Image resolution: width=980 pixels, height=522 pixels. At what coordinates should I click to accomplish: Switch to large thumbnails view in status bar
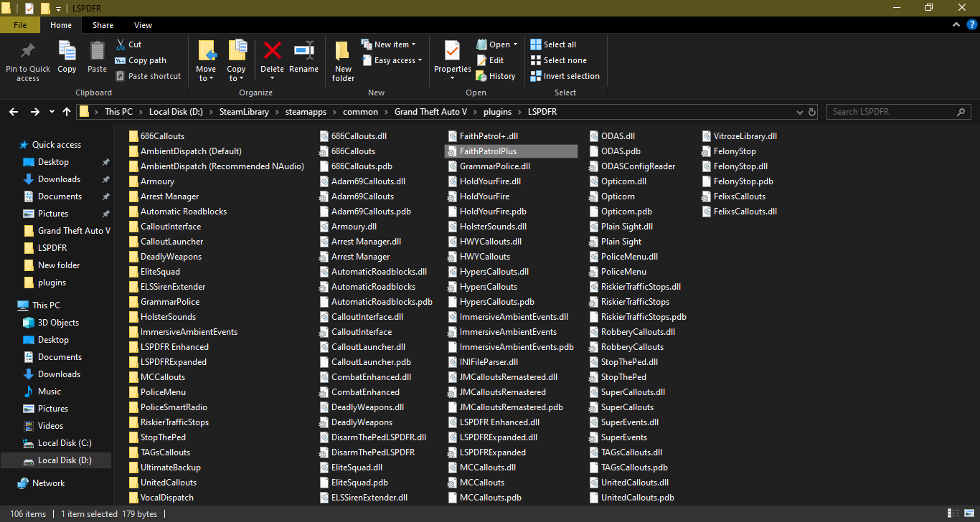[x=969, y=513]
